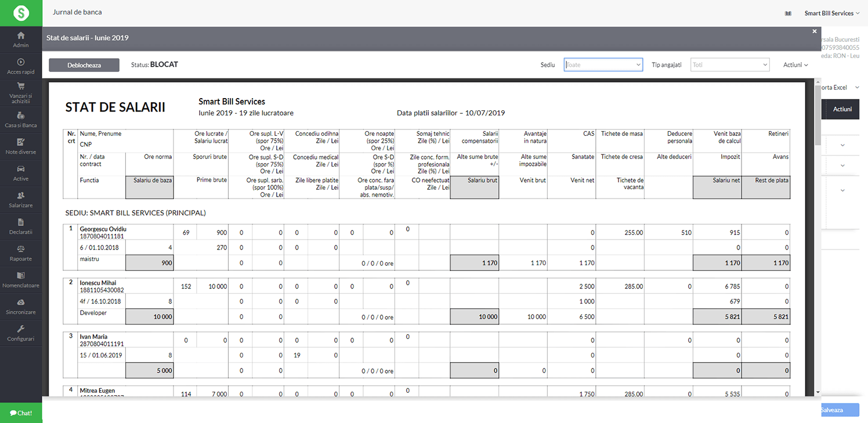Open Acces rapid in sidebar

pyautogui.click(x=21, y=63)
